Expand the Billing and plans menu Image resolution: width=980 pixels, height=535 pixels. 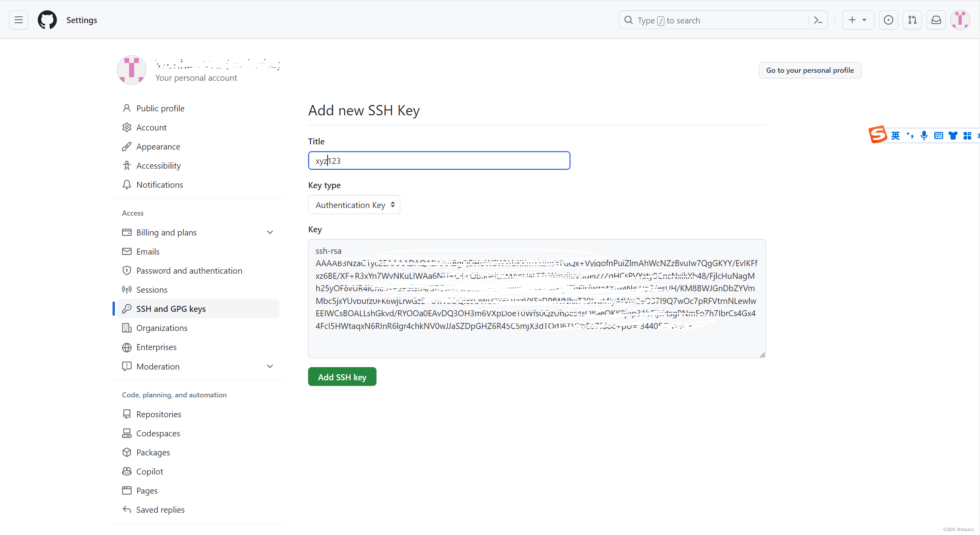(270, 232)
